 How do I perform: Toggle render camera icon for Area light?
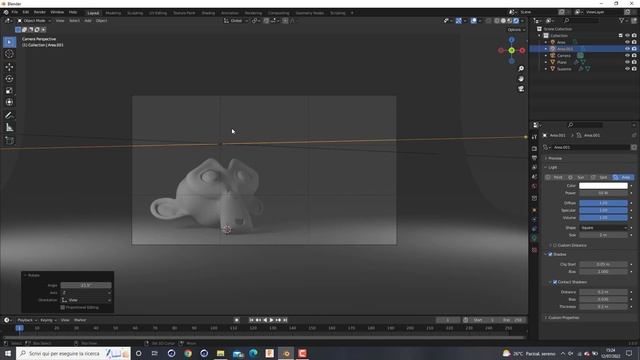(634, 42)
